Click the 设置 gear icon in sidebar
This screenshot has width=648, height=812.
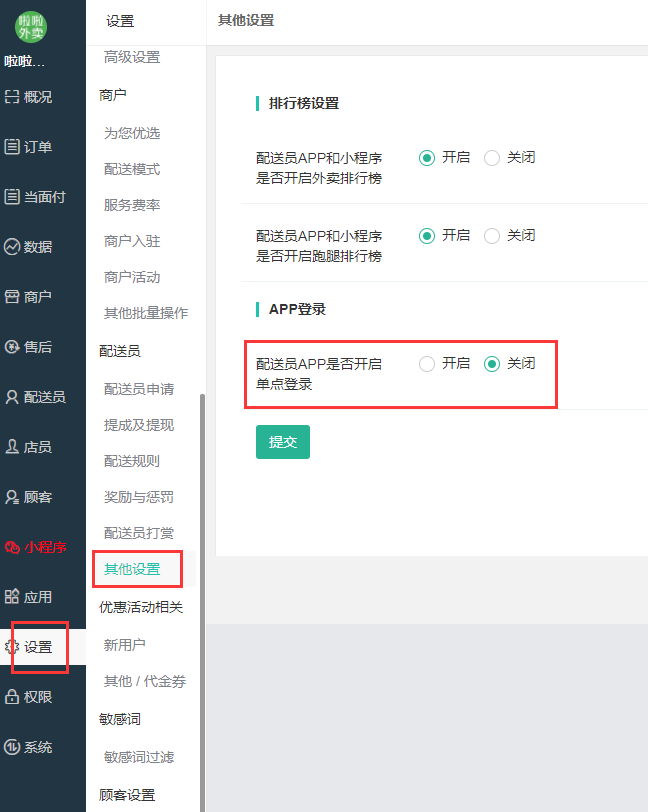pos(12,647)
